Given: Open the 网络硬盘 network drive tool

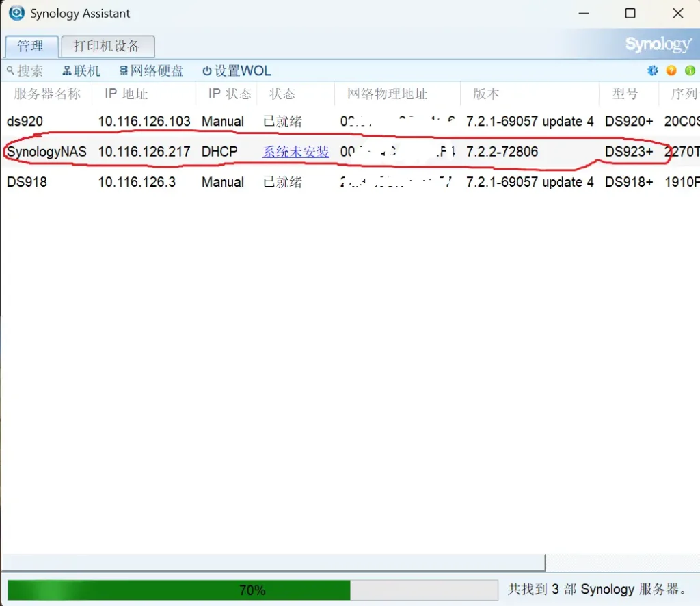Looking at the screenshot, I should tap(152, 71).
